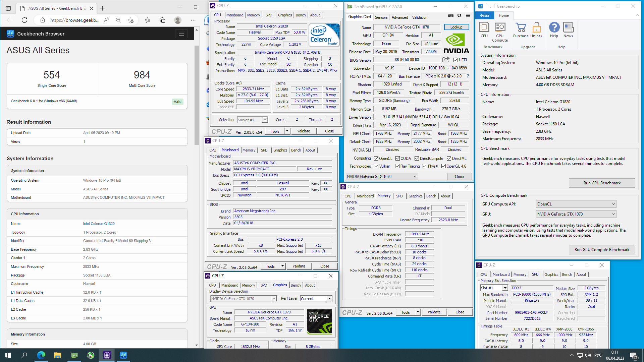Click the CPU benchmark icon in Geekbench ribbon
This screenshot has width=644, height=362.
(484, 30)
